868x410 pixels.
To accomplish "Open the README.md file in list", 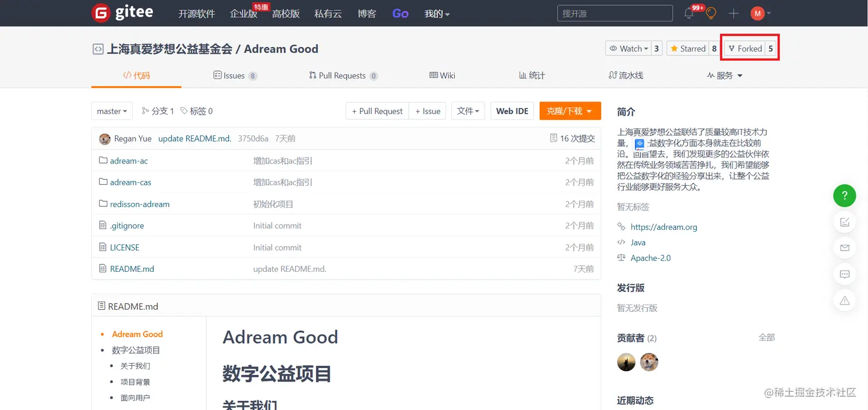I will (132, 269).
